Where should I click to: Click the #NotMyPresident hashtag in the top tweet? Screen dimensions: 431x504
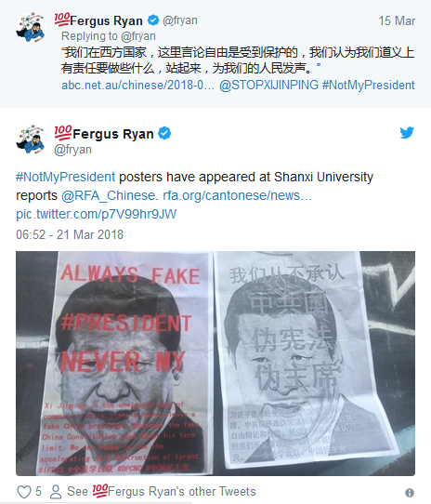coord(369,86)
